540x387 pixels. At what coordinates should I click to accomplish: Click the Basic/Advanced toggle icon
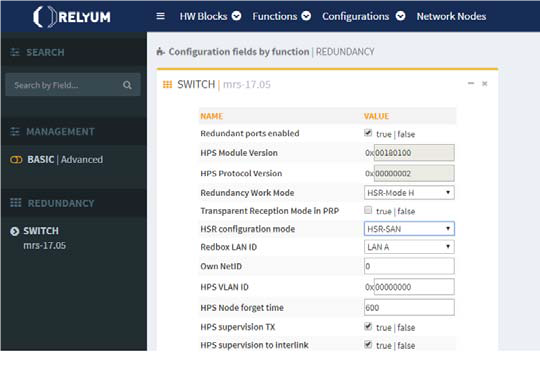[x=16, y=160]
